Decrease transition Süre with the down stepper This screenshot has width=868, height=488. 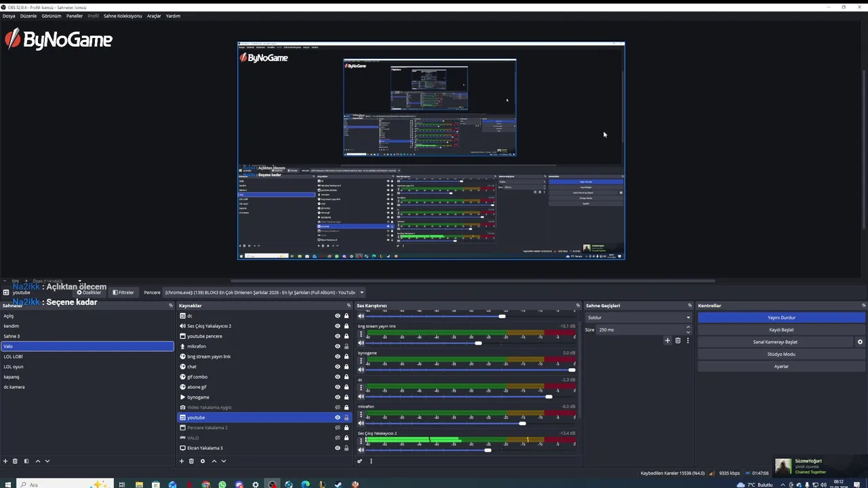click(688, 332)
